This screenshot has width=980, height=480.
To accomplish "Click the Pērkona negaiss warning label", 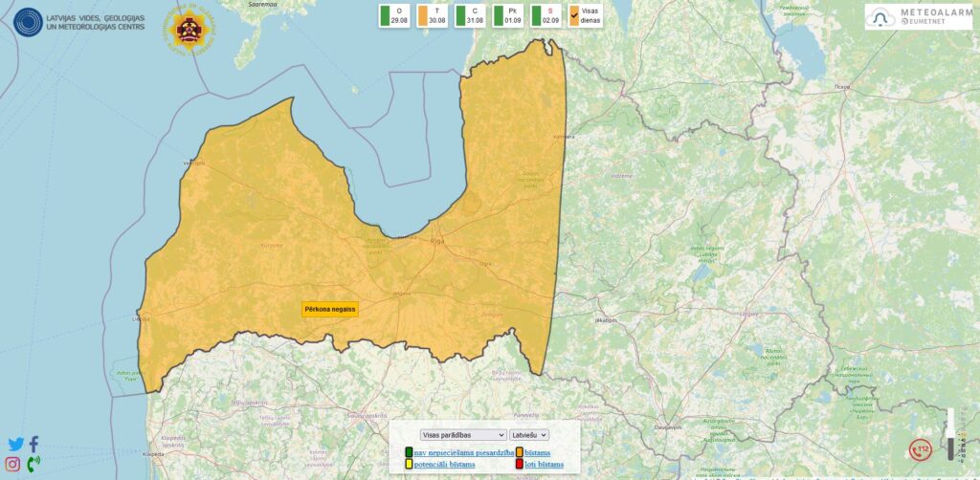I will (x=330, y=309).
